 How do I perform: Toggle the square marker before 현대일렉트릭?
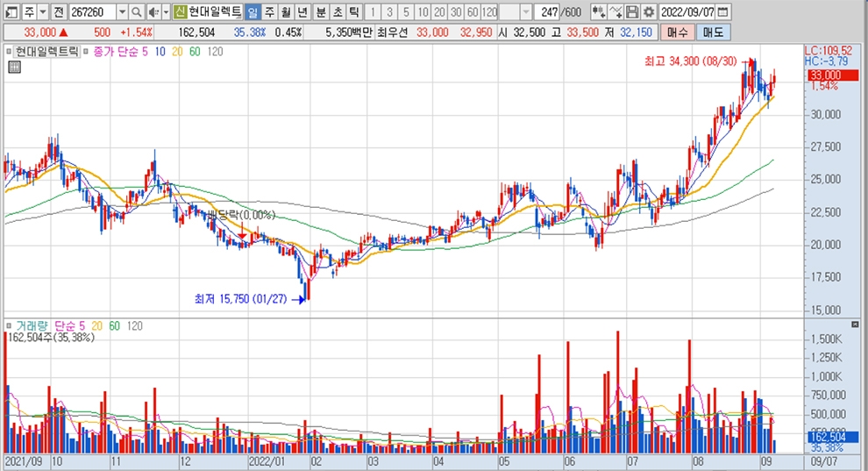click(x=9, y=52)
